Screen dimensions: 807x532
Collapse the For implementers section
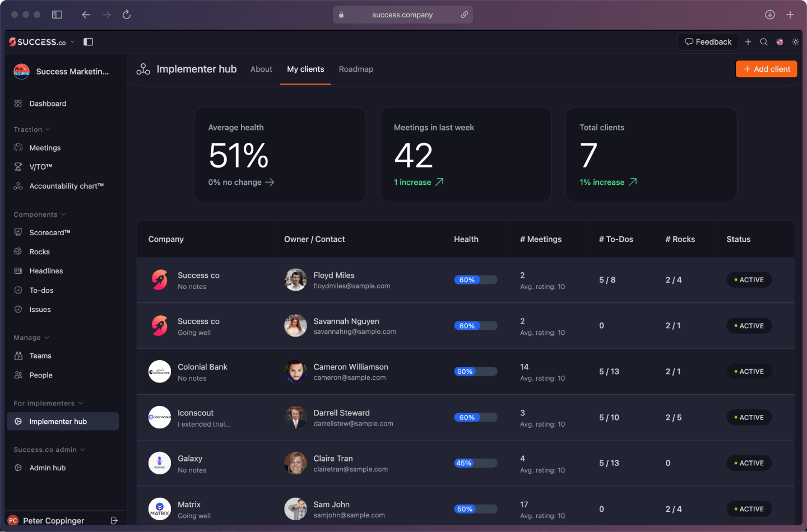pyautogui.click(x=48, y=403)
